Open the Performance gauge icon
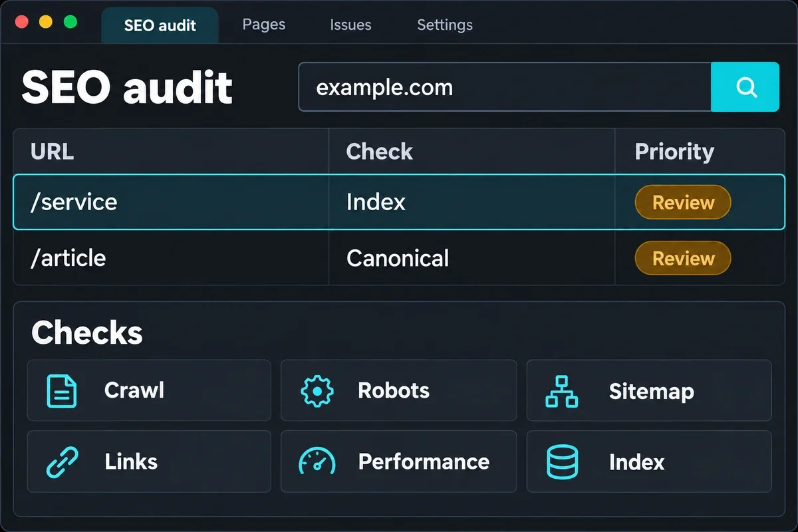Screen dimensions: 798x532 pyautogui.click(x=317, y=462)
